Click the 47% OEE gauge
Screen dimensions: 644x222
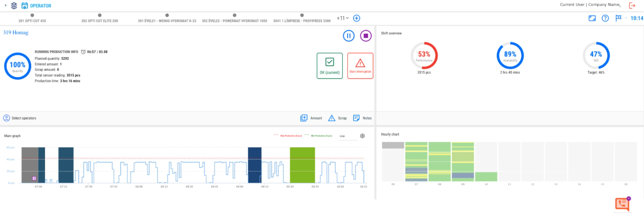(x=596, y=56)
